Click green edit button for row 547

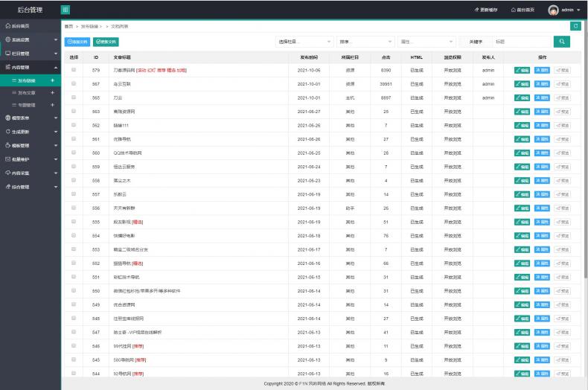pyautogui.click(x=522, y=332)
